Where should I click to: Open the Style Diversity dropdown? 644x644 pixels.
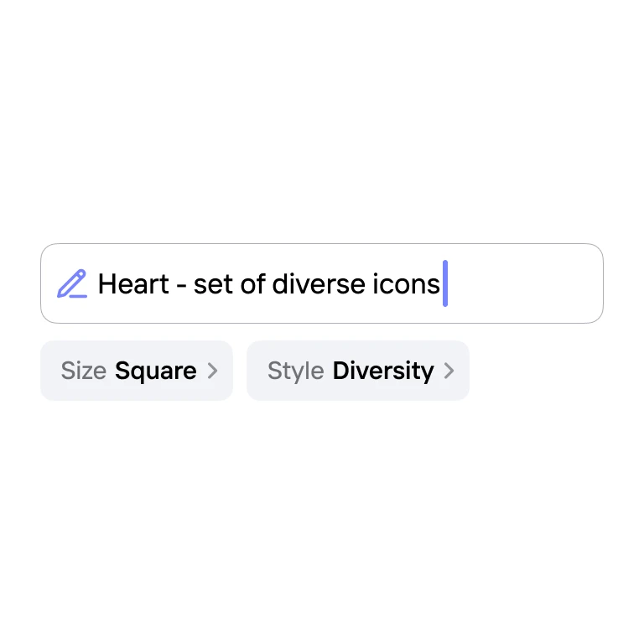click(358, 371)
